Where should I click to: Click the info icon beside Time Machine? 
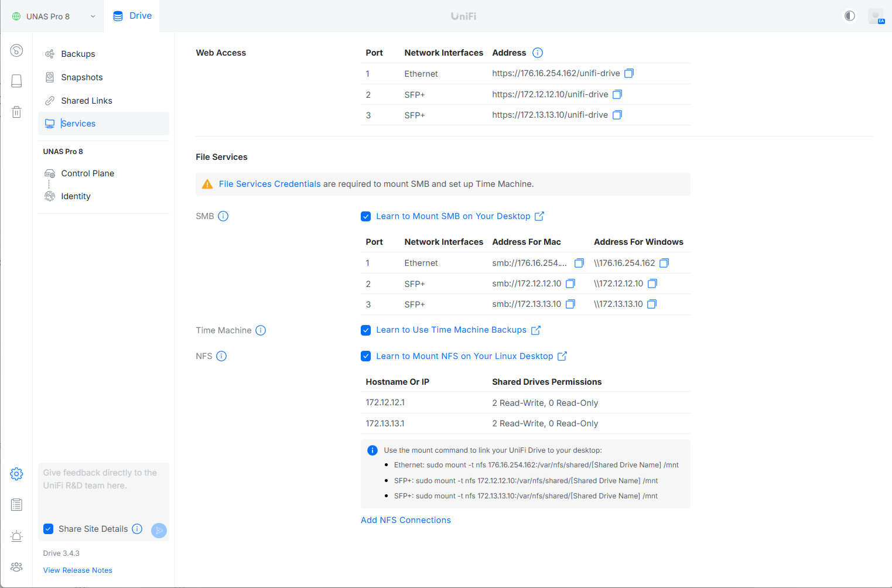point(261,330)
